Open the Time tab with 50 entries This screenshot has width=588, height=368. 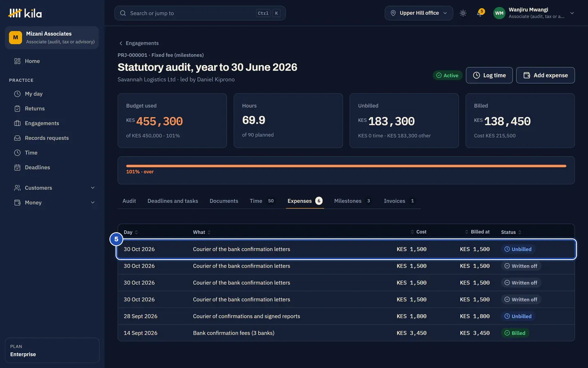click(x=262, y=201)
